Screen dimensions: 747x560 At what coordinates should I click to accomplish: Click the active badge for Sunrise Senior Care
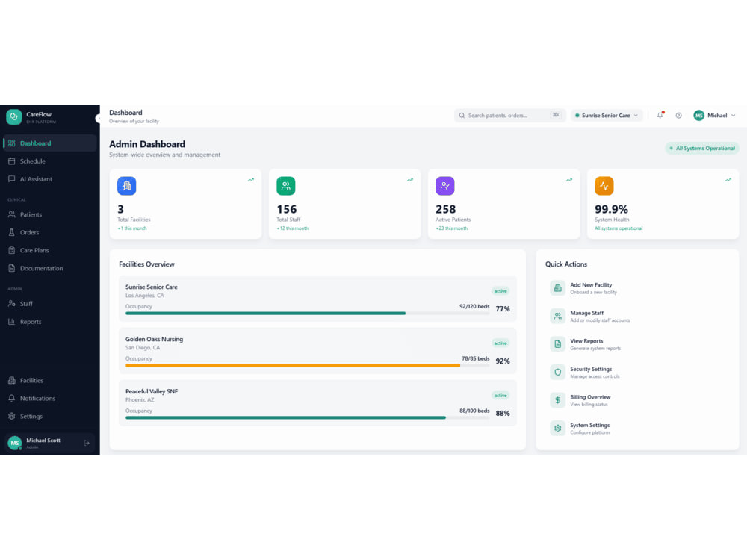click(500, 291)
